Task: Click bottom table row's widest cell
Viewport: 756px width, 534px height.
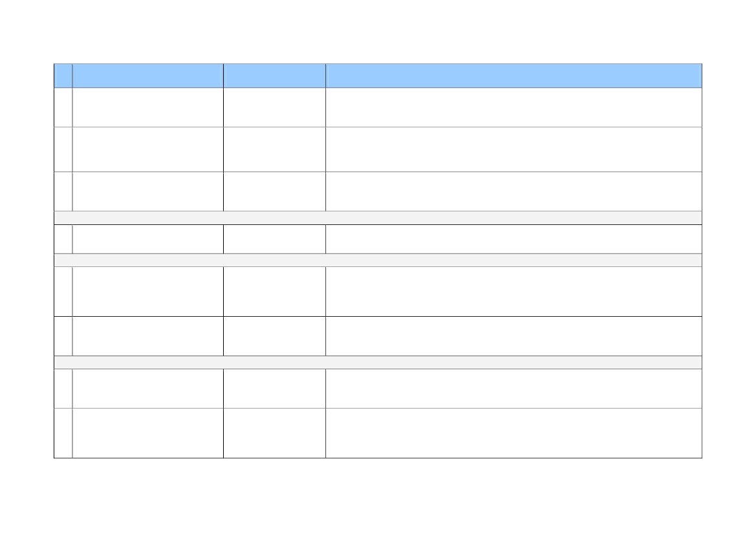Action: coord(513,433)
